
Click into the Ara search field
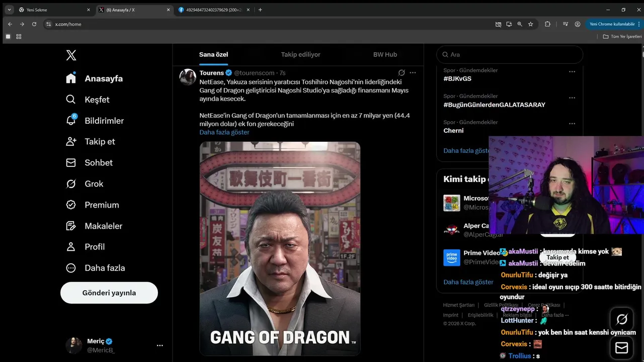click(510, 54)
